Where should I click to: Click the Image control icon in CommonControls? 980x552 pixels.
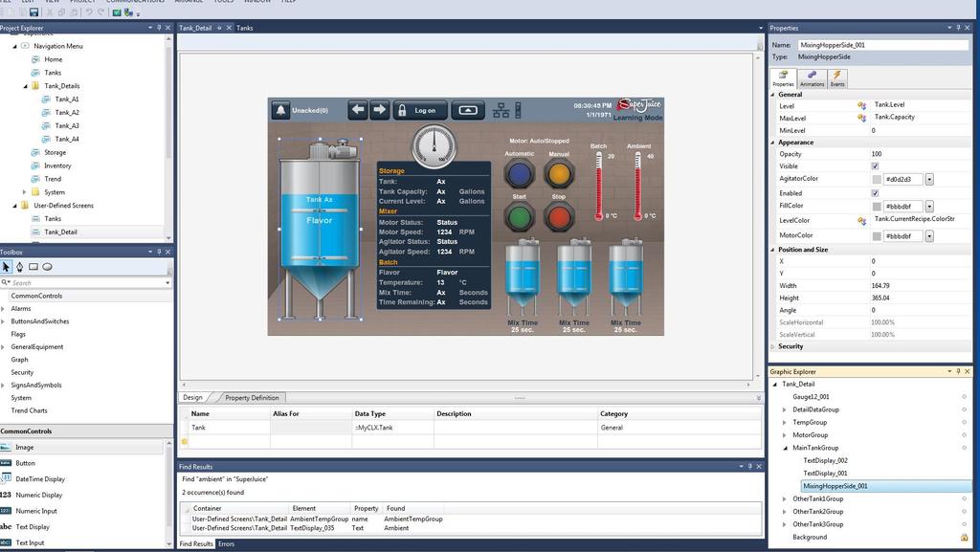[x=6, y=447]
